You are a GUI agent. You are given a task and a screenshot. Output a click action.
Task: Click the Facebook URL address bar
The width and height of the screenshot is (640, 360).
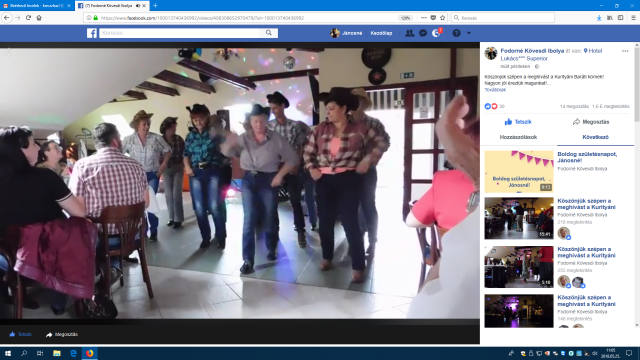tap(245, 18)
